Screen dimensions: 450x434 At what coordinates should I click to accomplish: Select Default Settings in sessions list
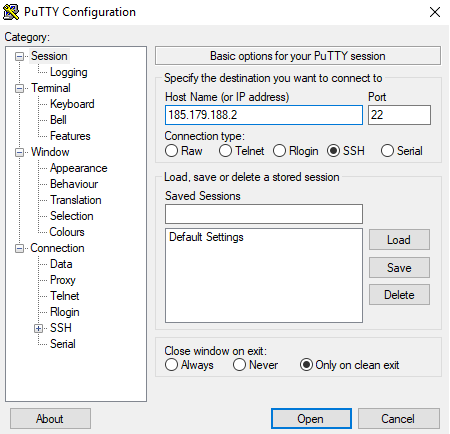click(x=206, y=237)
